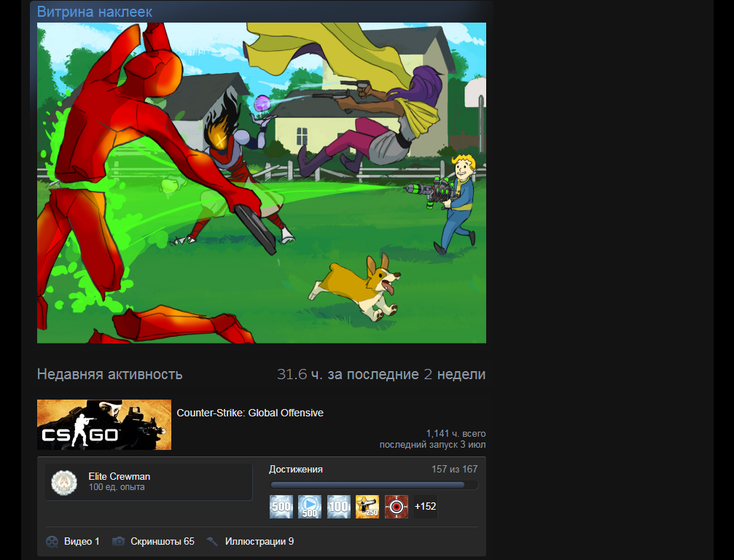View the silver 100 achievement icon
The height and width of the screenshot is (560, 734).
coord(338,507)
